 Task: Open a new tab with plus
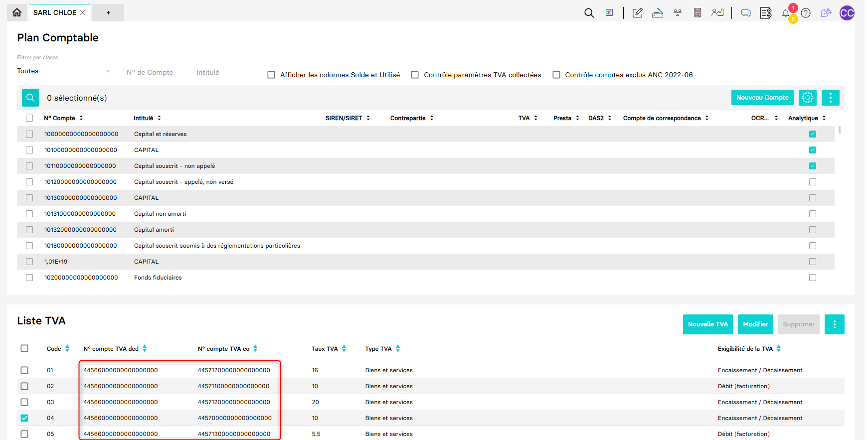pos(108,12)
